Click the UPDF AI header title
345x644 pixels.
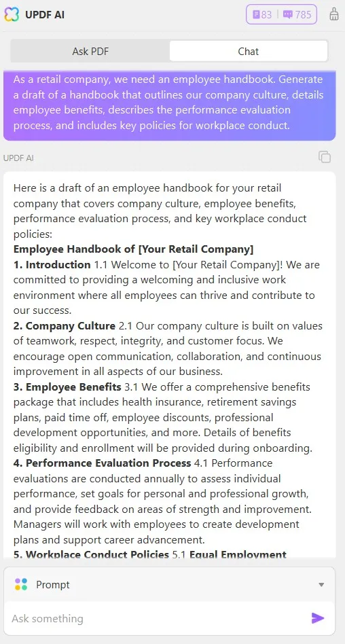click(x=45, y=15)
